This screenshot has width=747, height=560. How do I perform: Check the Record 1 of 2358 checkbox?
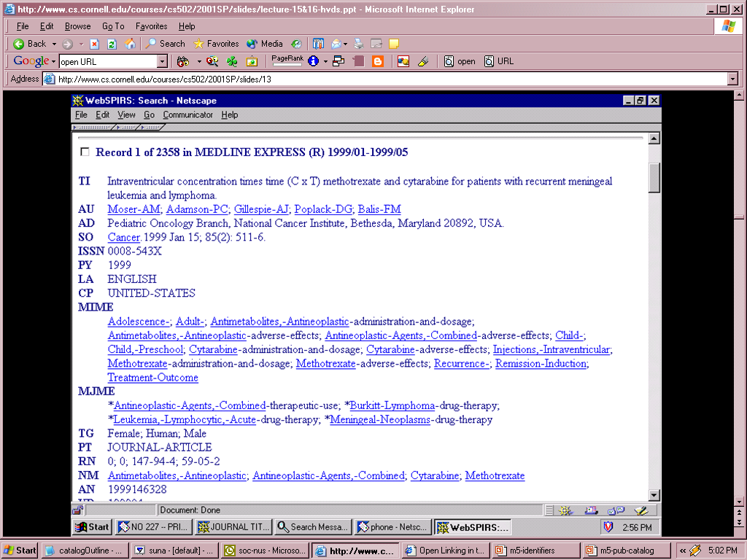pos(85,152)
